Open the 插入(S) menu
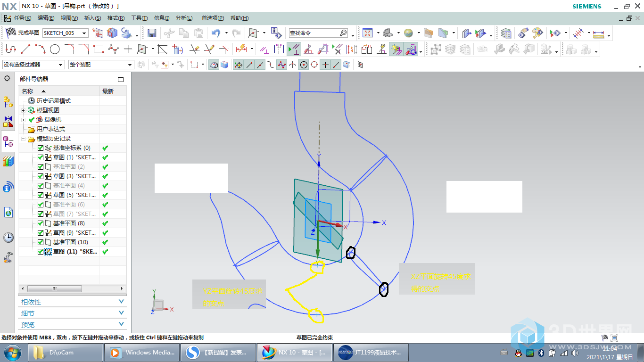 click(92, 18)
